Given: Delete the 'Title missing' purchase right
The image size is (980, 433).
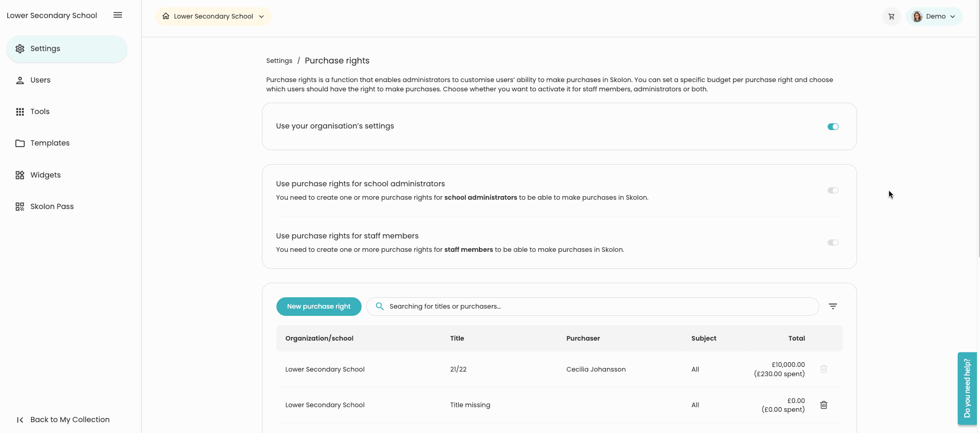Looking at the screenshot, I should tap(823, 405).
